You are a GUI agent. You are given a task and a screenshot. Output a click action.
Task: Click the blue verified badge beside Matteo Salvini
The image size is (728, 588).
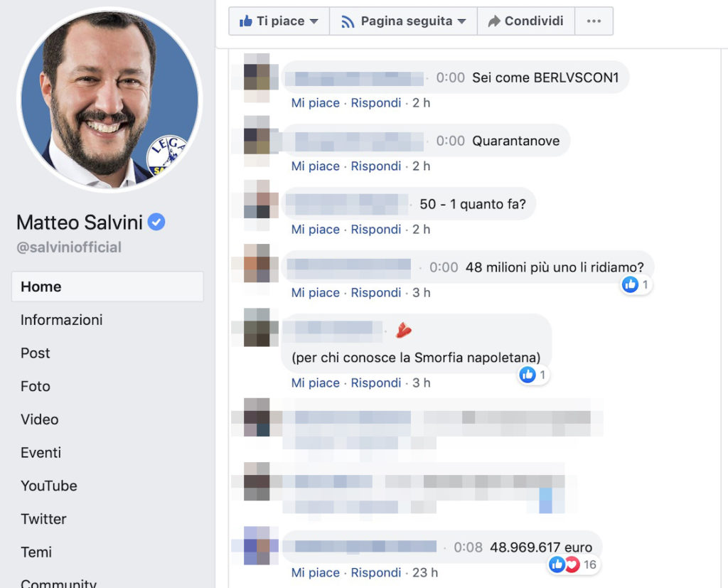[x=156, y=222]
